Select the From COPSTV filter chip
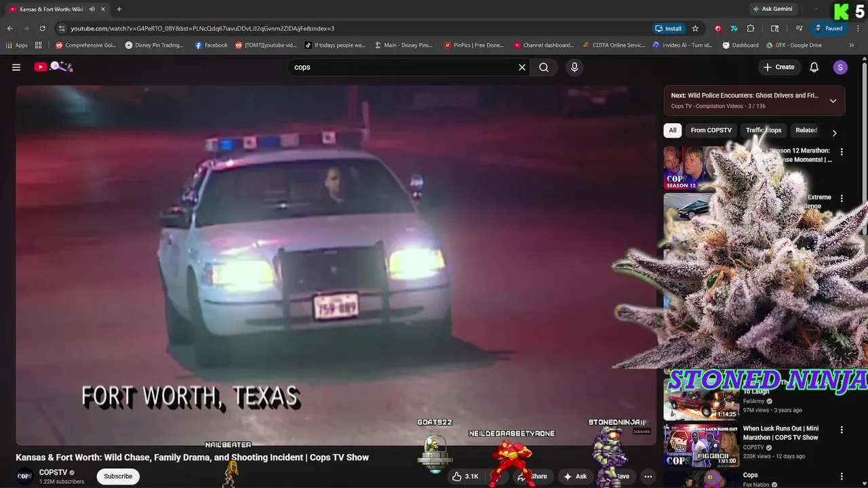 [x=711, y=130]
